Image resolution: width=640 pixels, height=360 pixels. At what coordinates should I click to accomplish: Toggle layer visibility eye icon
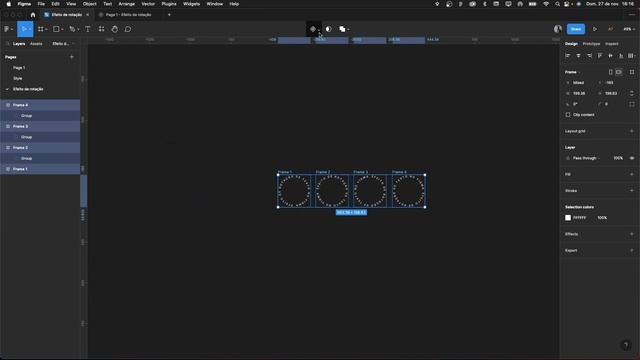pyautogui.click(x=632, y=158)
